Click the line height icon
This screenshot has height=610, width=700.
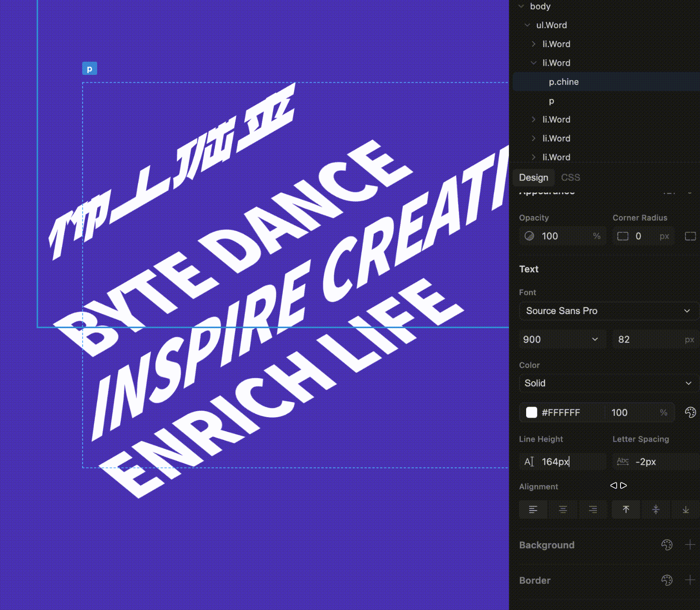(x=529, y=462)
